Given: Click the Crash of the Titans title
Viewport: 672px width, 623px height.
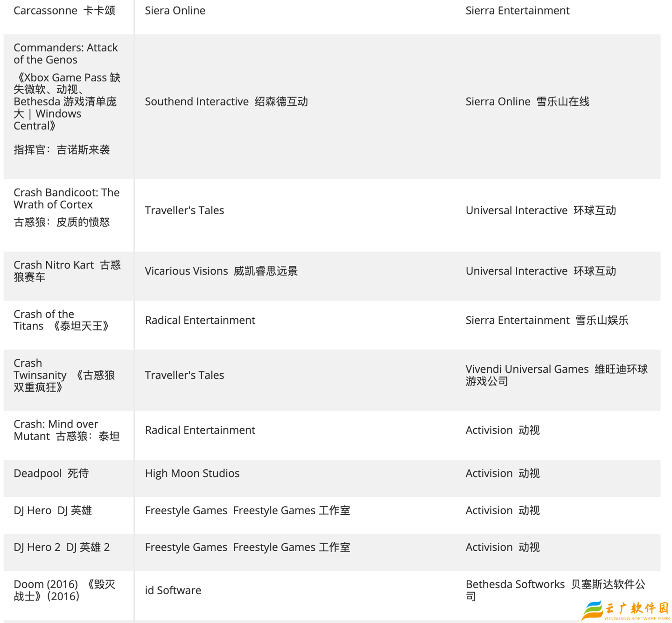Looking at the screenshot, I should pos(61,320).
